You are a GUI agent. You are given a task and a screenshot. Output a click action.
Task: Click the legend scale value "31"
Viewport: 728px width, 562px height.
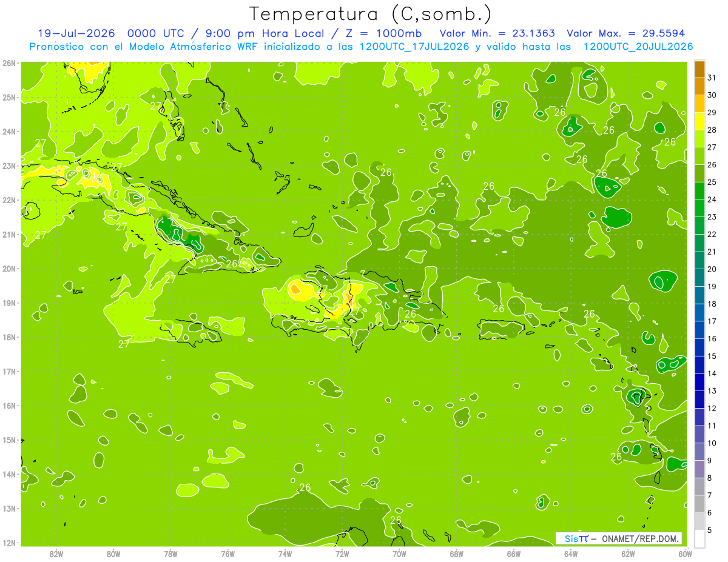click(712, 77)
